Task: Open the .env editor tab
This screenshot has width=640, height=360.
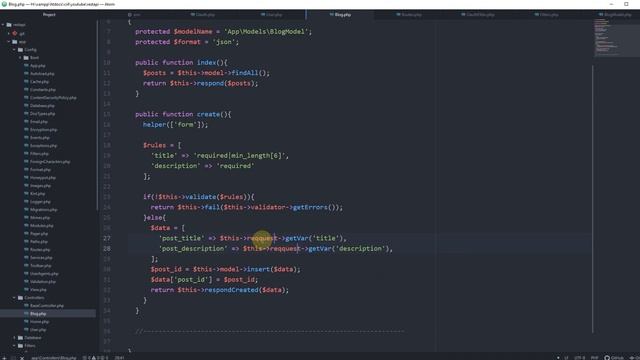Action: pos(134,15)
